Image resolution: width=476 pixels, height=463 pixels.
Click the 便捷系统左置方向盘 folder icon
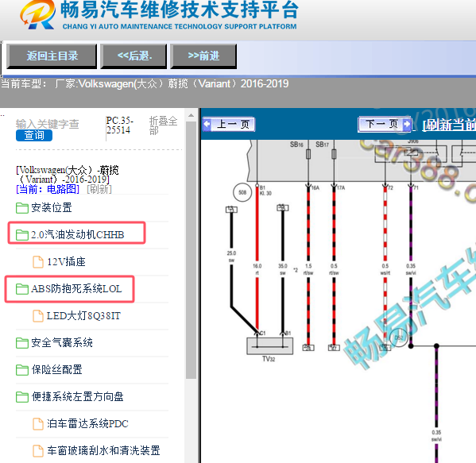(x=22, y=397)
